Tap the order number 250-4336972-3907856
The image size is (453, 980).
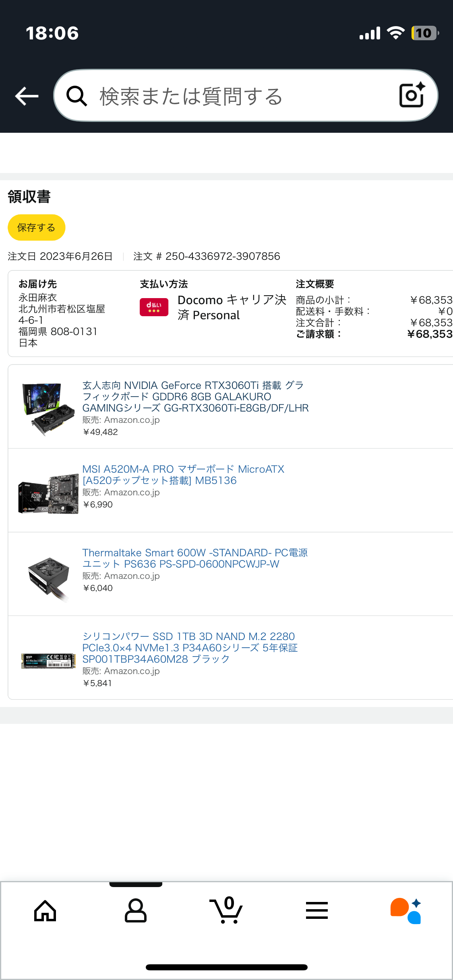coord(223,256)
